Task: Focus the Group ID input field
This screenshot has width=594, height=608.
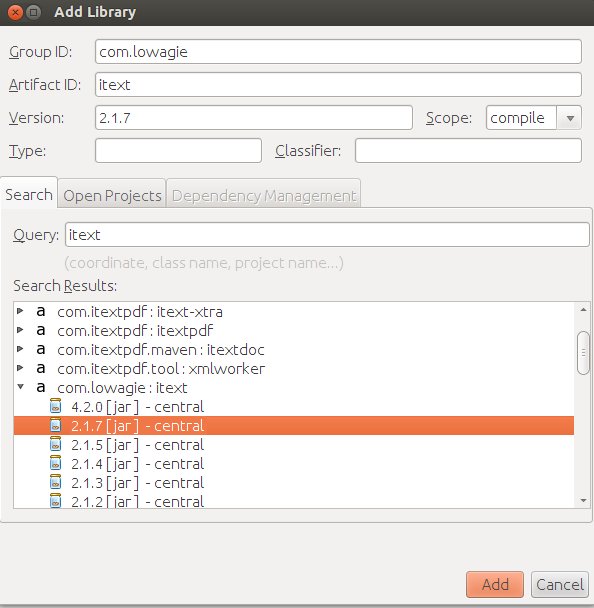Action: (x=338, y=52)
